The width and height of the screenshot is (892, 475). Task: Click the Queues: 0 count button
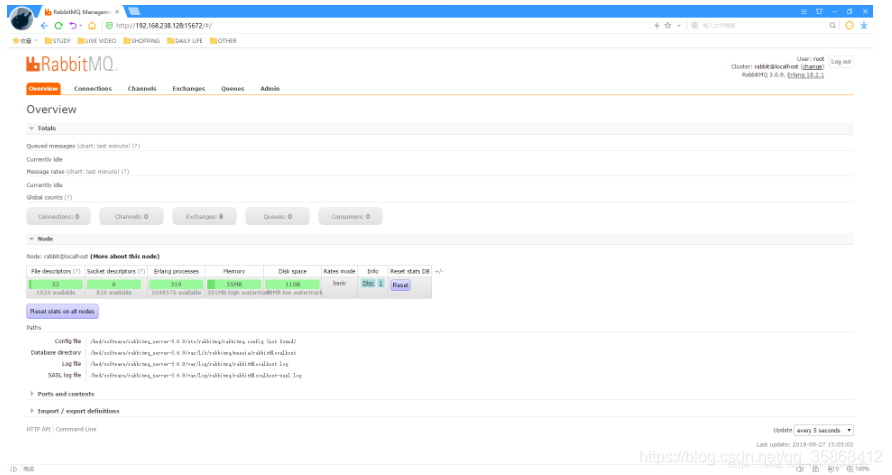click(278, 217)
